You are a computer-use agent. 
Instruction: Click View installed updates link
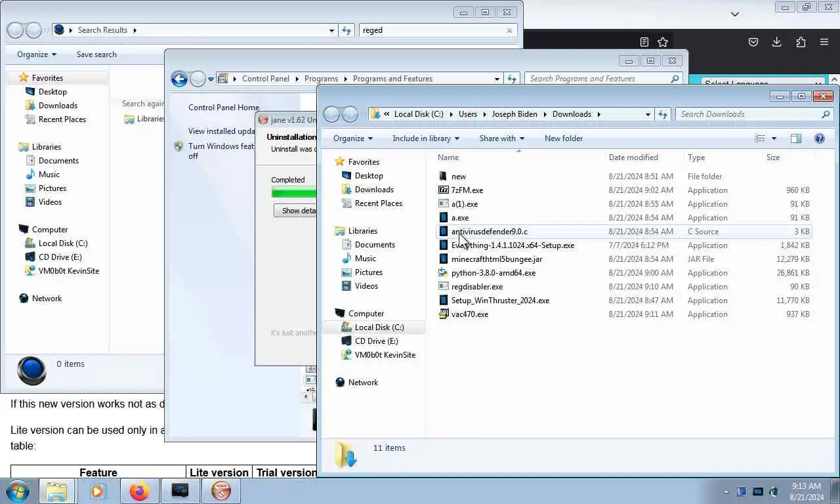point(221,131)
